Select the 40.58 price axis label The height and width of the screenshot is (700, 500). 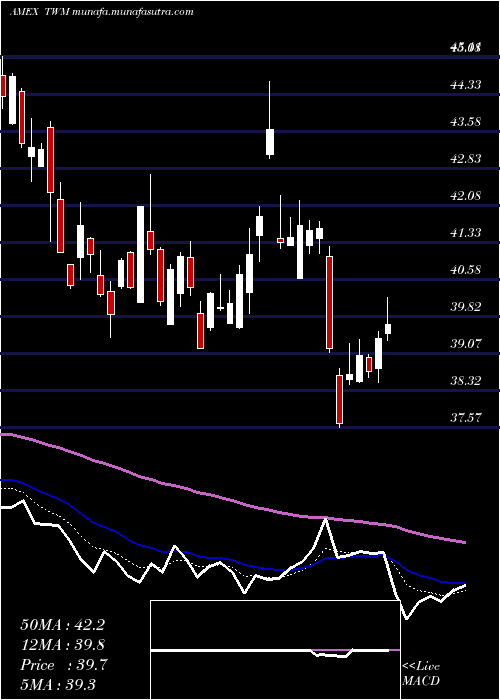tap(464, 269)
